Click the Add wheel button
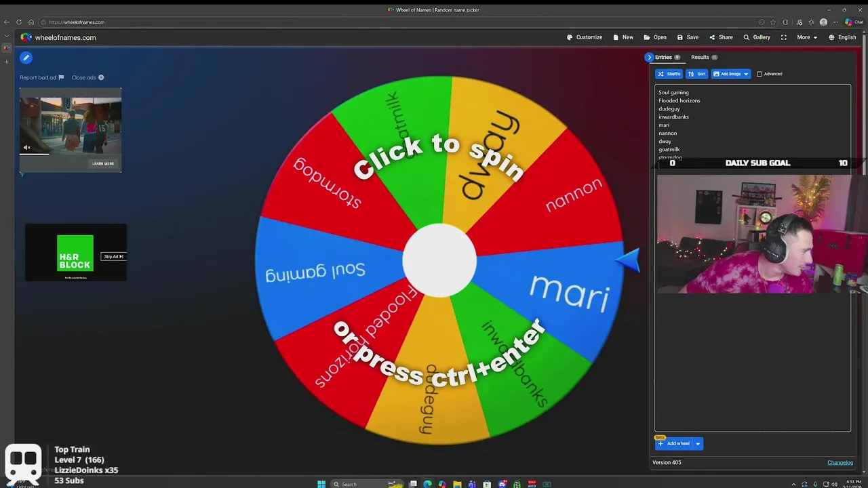Viewport: 868px width, 488px height. pos(674,444)
